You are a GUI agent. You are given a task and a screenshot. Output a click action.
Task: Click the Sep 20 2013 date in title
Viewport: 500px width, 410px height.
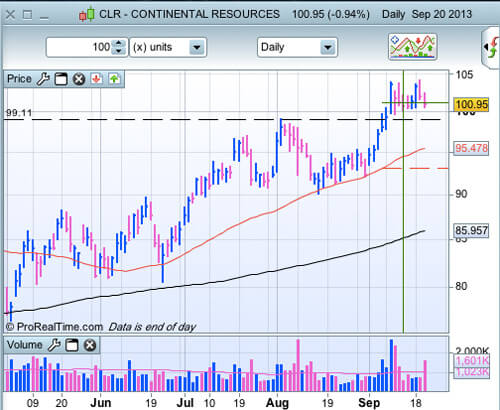coord(442,14)
